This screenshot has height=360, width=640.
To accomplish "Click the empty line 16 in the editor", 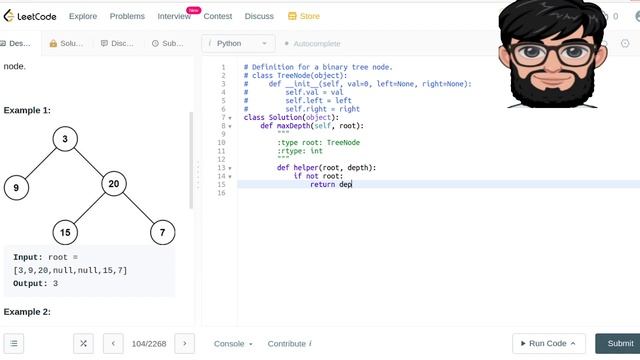I will pos(439,193).
